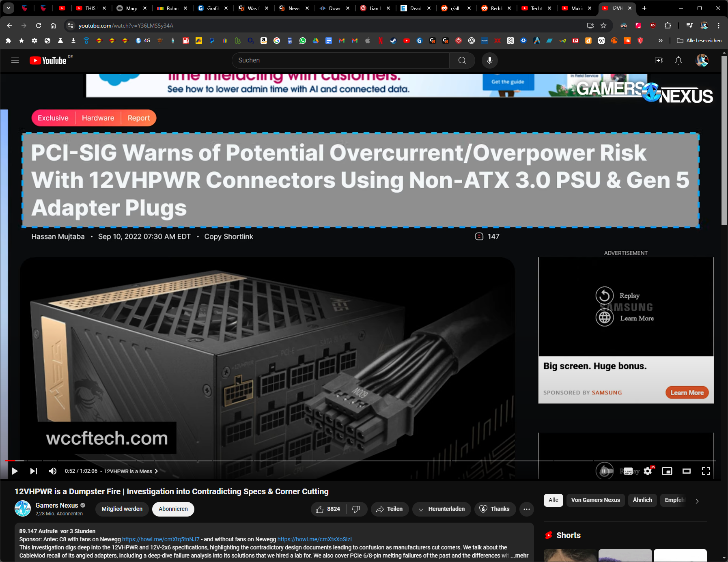Open the create video camera icon
The height and width of the screenshot is (562, 728).
pyautogui.click(x=659, y=60)
